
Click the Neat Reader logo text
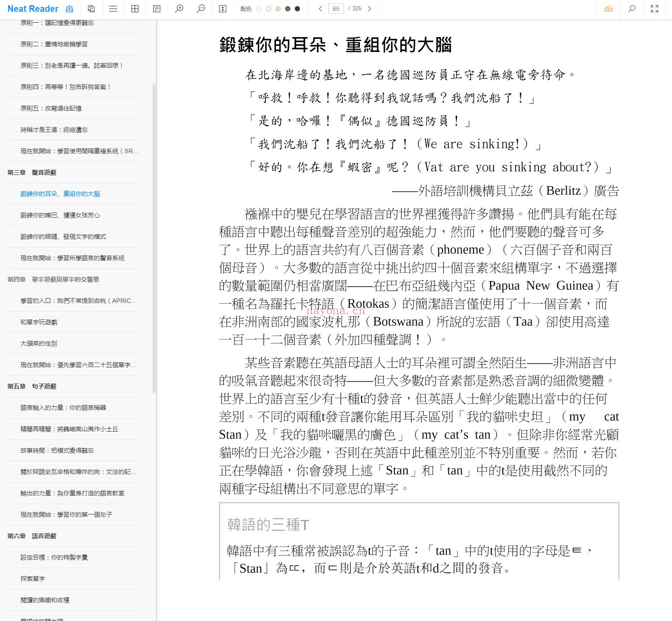[33, 9]
